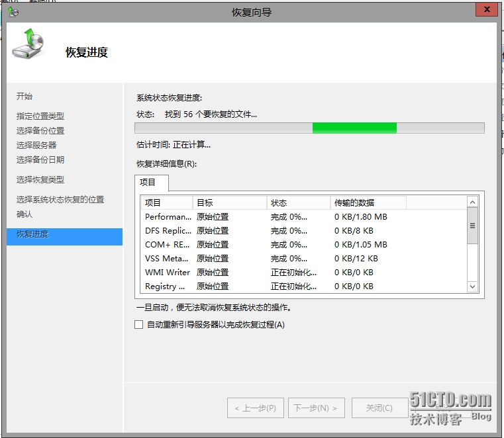This screenshot has width=504, height=438.
Task: Click the green recovery progress bar
Action: pos(309,128)
